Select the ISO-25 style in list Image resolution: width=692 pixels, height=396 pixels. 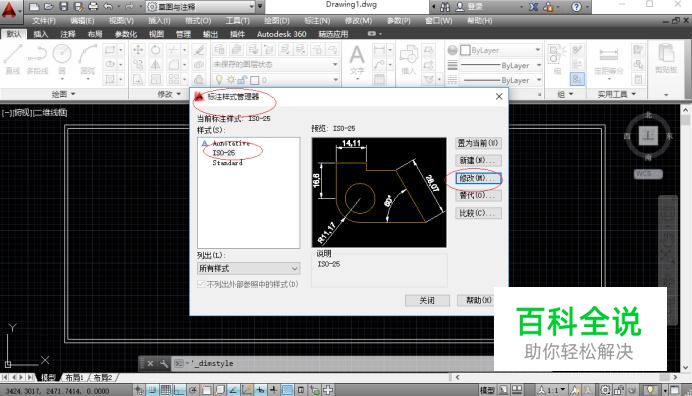[x=224, y=153]
